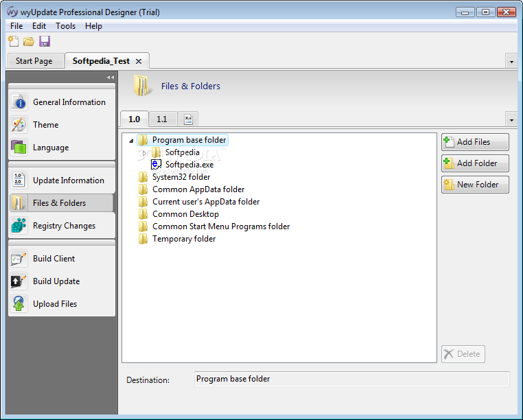The image size is (523, 420).
Task: Select the Program base folder node
Action: [183, 140]
